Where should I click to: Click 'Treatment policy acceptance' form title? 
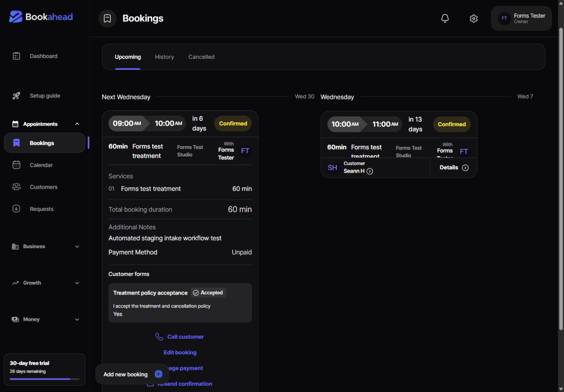(x=150, y=293)
